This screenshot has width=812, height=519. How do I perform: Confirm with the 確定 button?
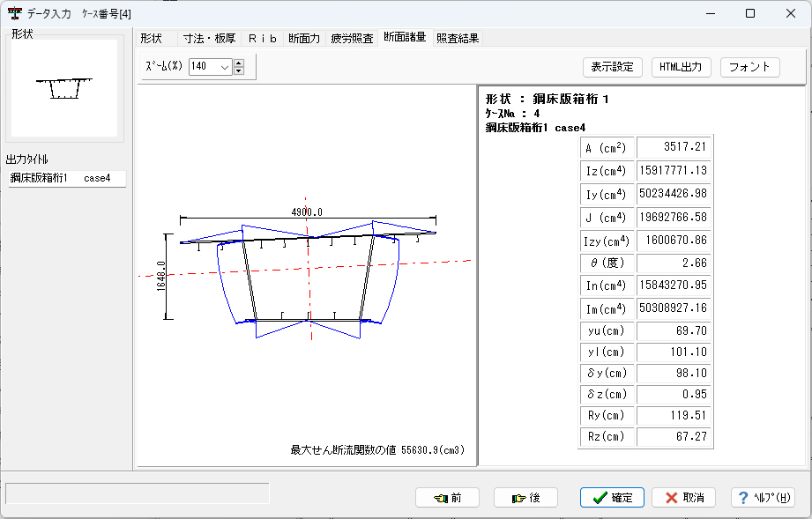coord(612,498)
